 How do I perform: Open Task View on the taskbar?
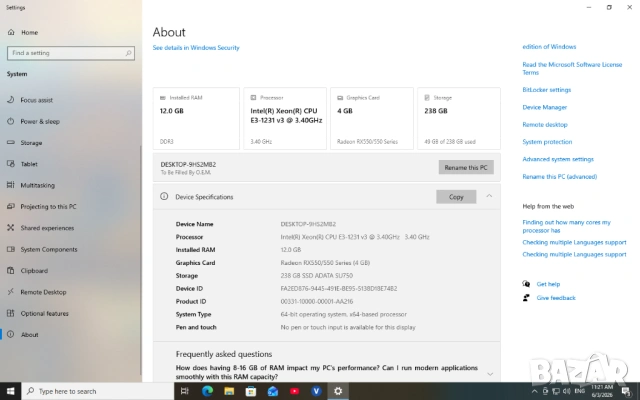[x=184, y=391]
